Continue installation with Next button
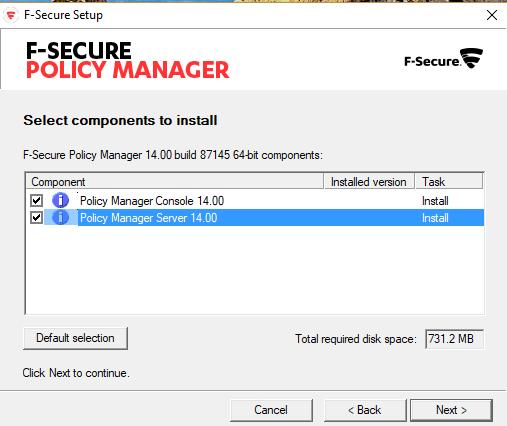The height and width of the screenshot is (426, 507). (451, 410)
